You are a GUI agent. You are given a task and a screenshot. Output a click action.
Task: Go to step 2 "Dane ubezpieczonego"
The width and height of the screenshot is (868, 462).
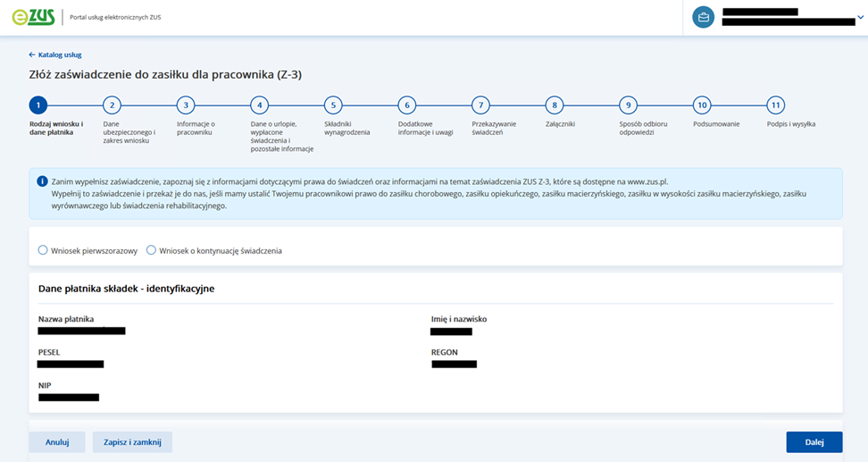[x=112, y=105]
